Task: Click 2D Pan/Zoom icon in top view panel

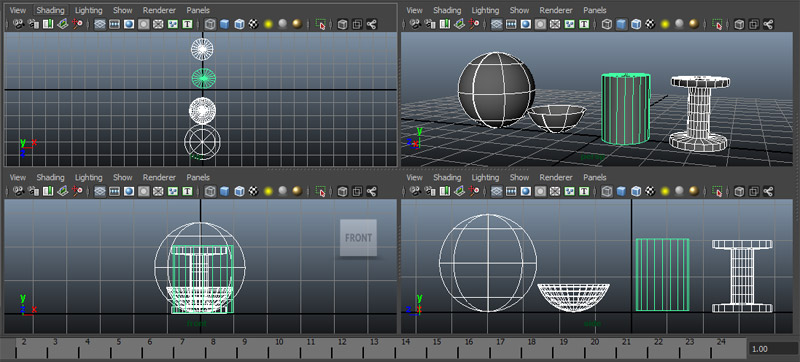Action: 78,24
